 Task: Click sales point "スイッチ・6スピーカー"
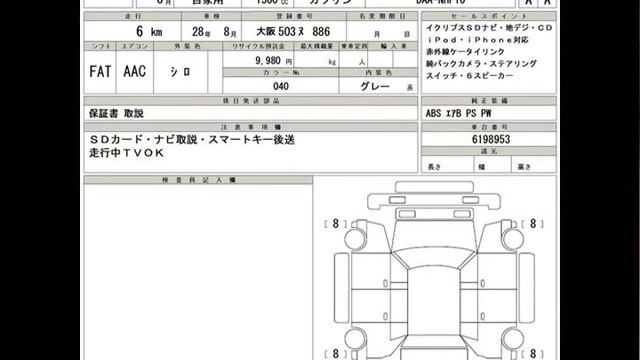469,76
